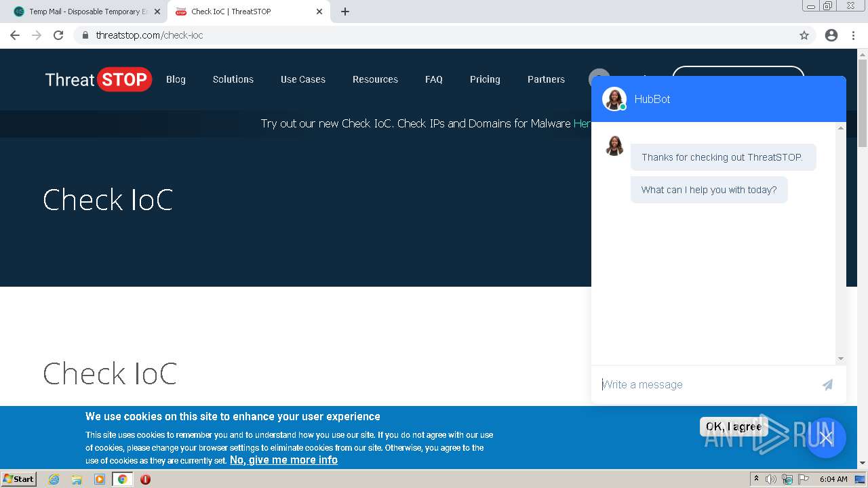
Task: Open the Use Cases menu item
Action: pyautogui.click(x=303, y=79)
